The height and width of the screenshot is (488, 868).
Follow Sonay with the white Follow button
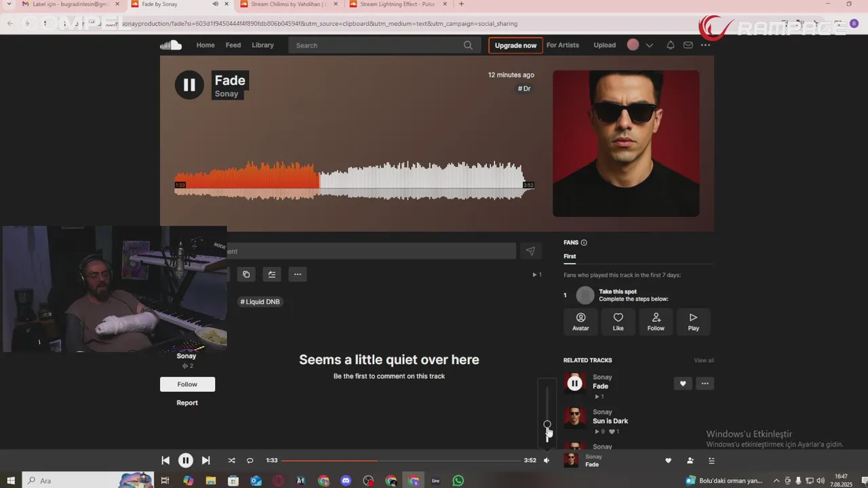(x=187, y=384)
